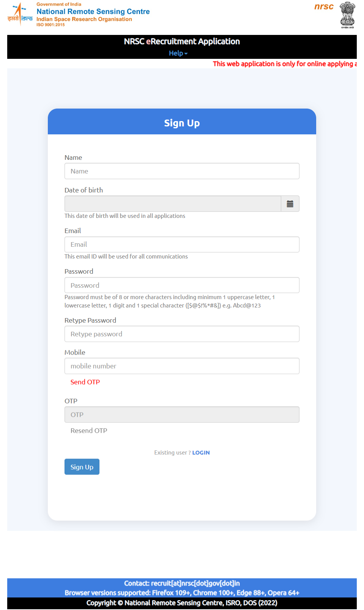
Task: Click the Indian Space Research Organisation text
Action: [x=84, y=19]
